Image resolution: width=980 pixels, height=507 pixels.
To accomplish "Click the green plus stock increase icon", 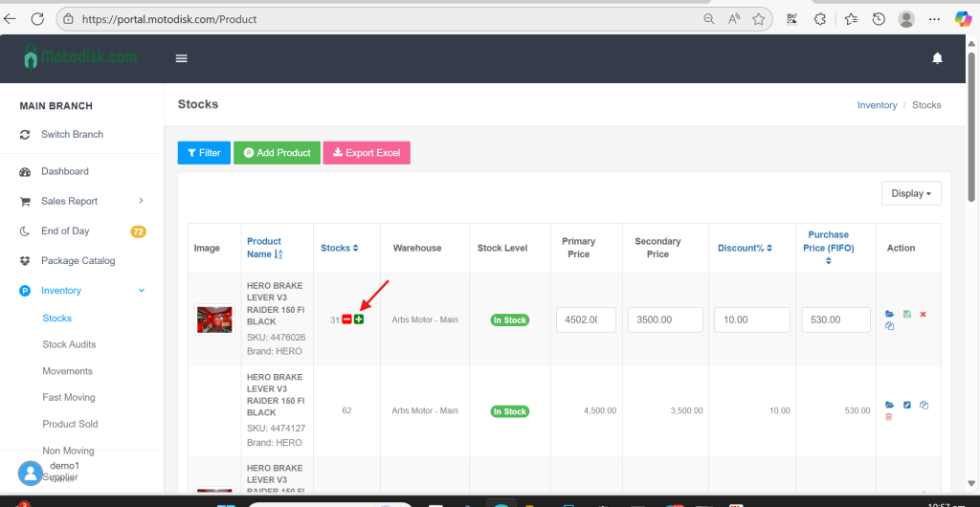I will (359, 319).
